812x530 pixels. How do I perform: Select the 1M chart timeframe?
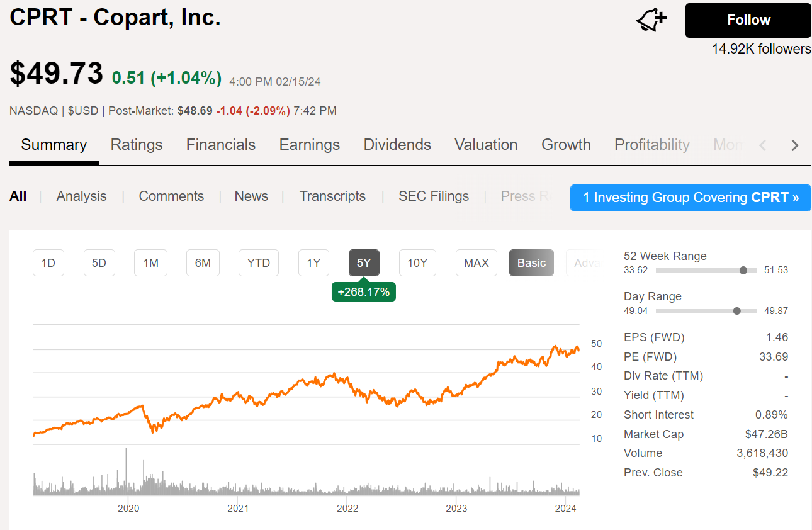click(x=150, y=263)
